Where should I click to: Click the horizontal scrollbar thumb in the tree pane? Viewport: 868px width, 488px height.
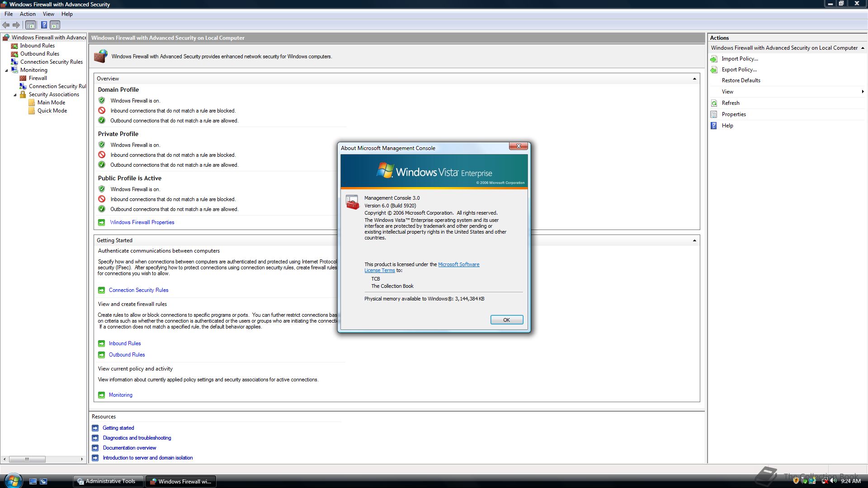click(27, 459)
